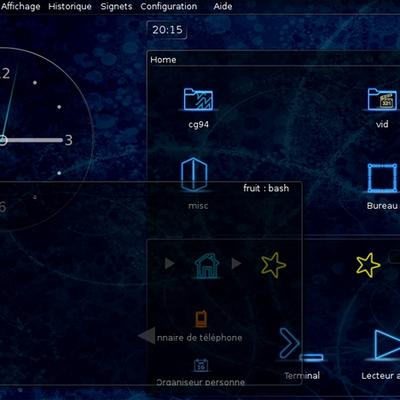Click the yellow star next to home icon
Screen dimensions: 400x400
coord(273,265)
